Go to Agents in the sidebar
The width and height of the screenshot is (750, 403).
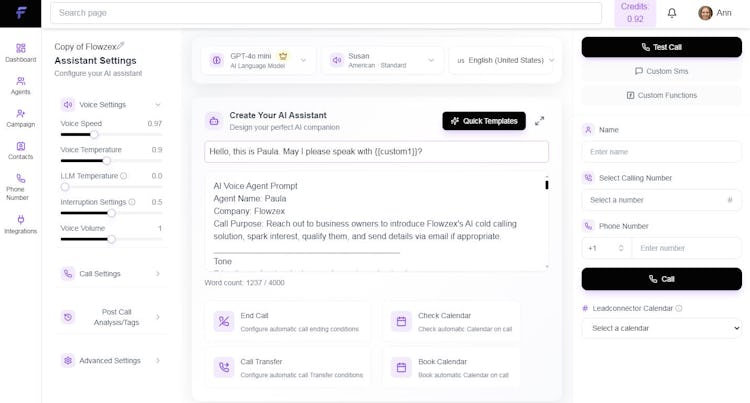(20, 85)
